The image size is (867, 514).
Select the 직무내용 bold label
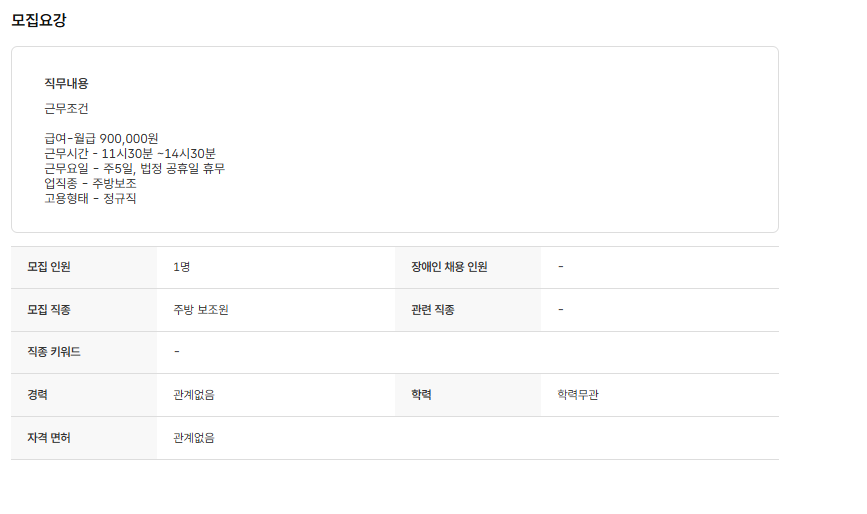66,83
